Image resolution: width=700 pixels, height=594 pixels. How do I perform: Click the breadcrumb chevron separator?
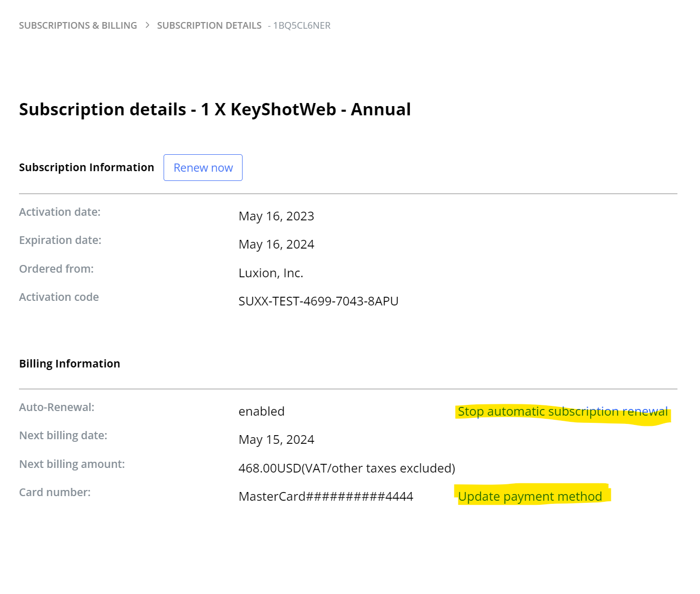click(147, 25)
